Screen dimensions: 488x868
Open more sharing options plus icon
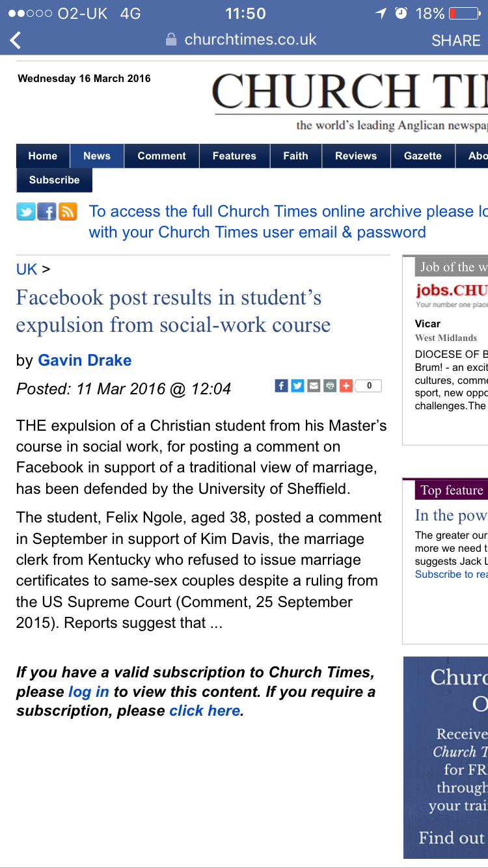[346, 386]
